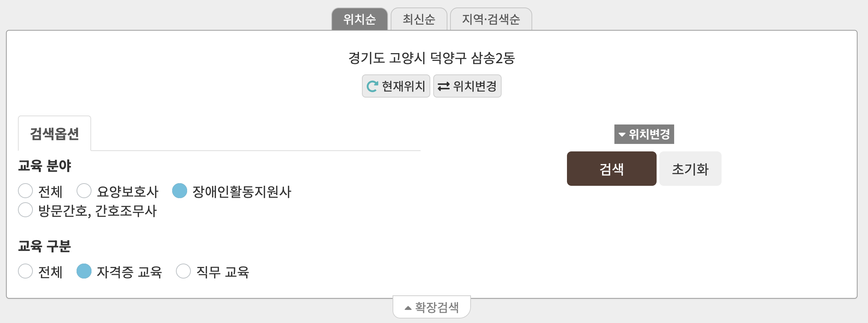The width and height of the screenshot is (868, 323).
Task: Choose 방문간호, 간호조무사 option
Action: tap(25, 210)
